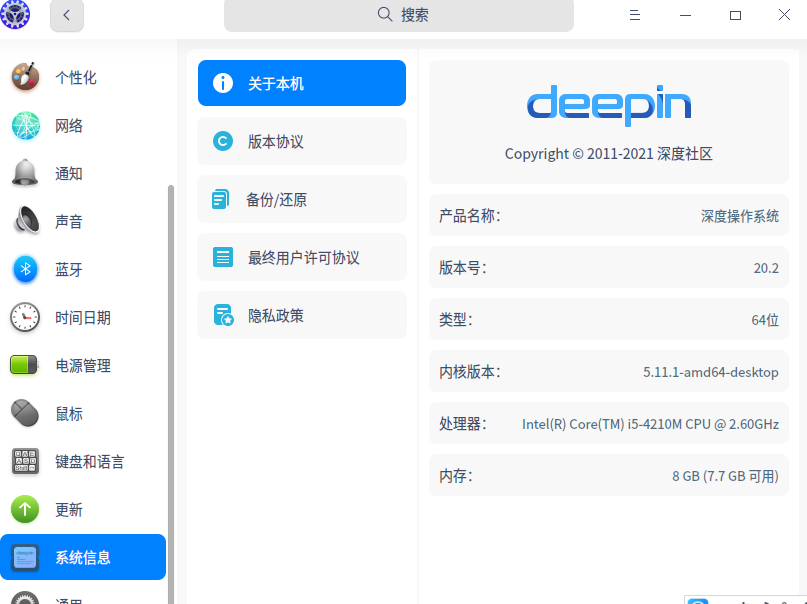This screenshot has width=807, height=604.
Task: Click the back arrow button
Action: pyautogui.click(x=67, y=15)
